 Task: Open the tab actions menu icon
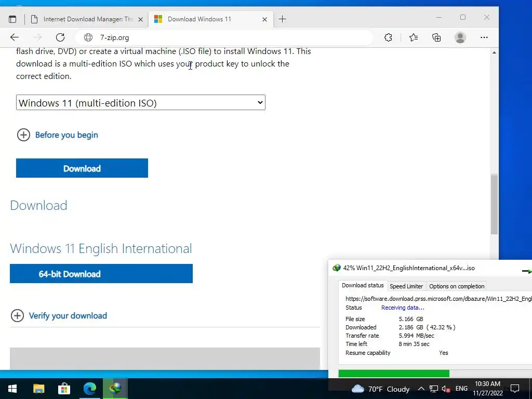(12, 19)
